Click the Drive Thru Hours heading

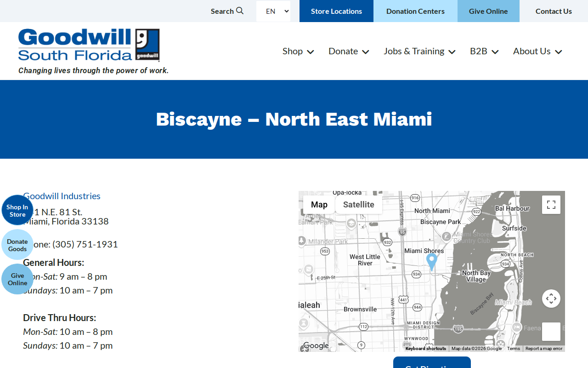pos(59,318)
